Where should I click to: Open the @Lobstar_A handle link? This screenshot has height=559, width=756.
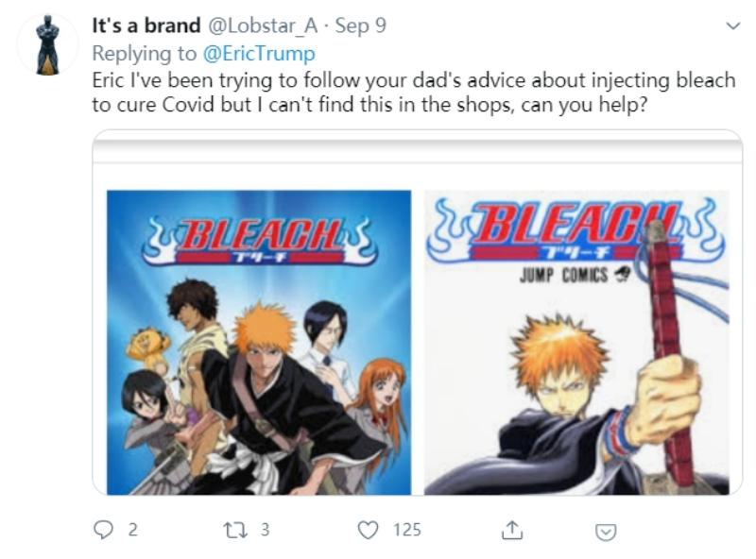click(263, 25)
